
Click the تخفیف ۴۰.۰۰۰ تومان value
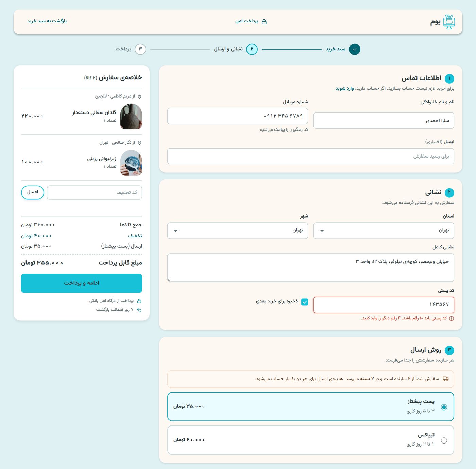36,236
